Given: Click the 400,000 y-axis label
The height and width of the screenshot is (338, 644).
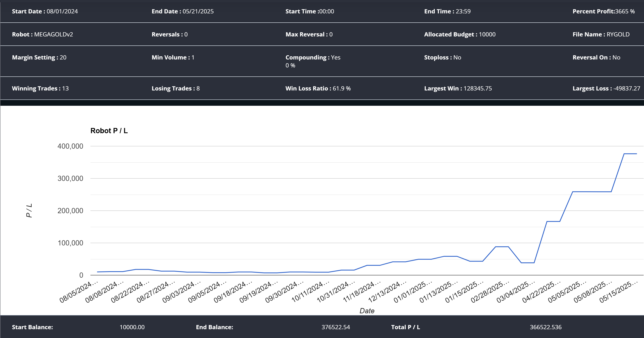Looking at the screenshot, I should (x=70, y=146).
